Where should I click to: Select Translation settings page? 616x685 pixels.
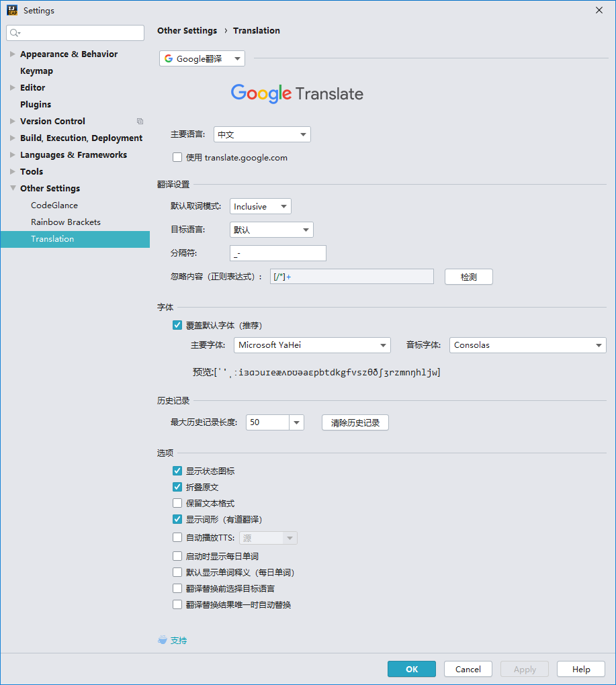click(75, 239)
